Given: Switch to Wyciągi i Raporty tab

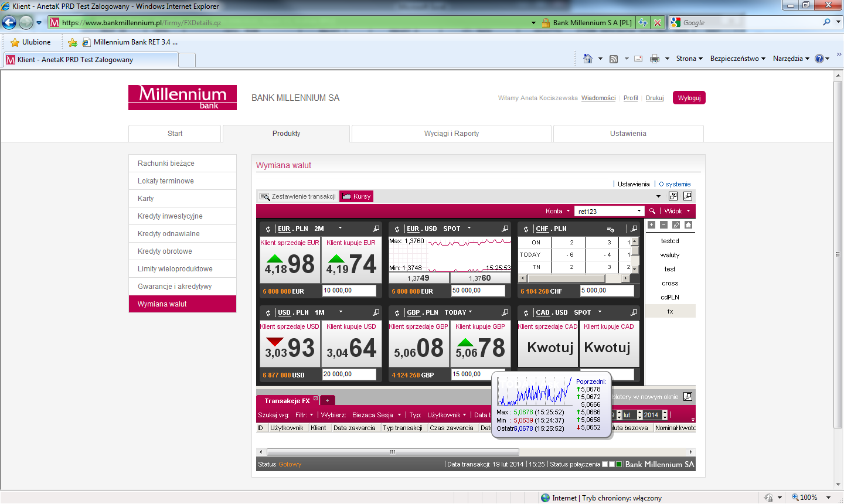Looking at the screenshot, I should pos(451,134).
